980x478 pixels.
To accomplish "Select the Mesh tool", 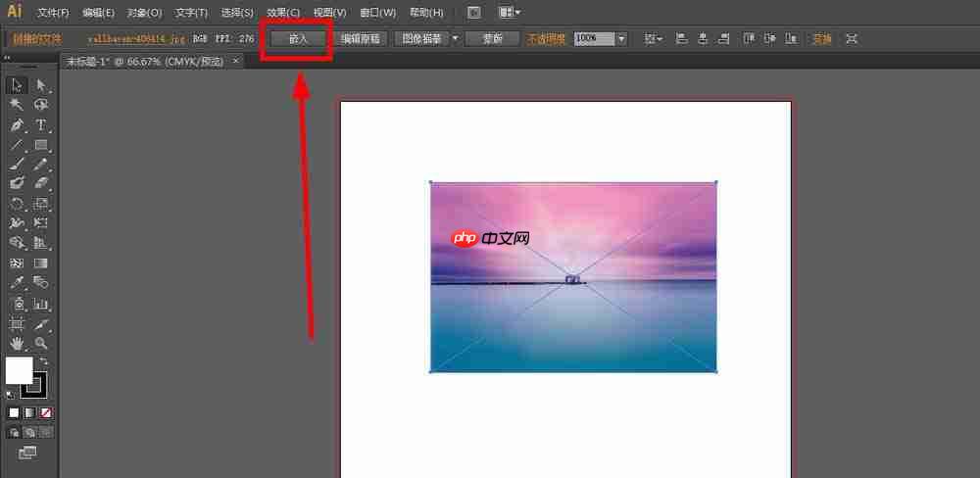I will click(x=17, y=263).
